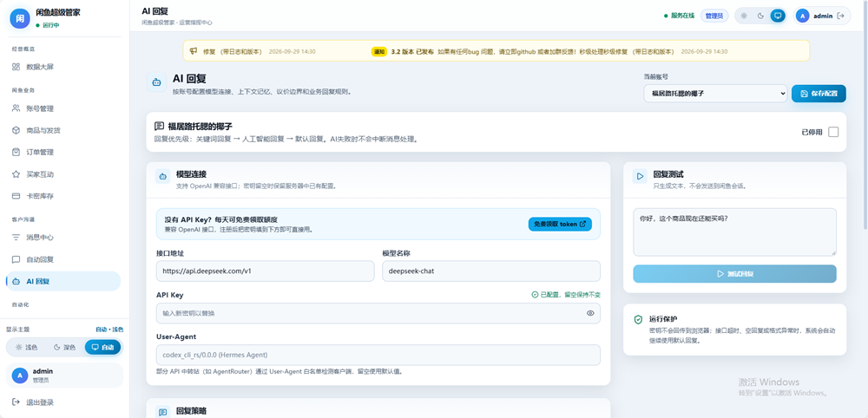This screenshot has height=418, width=868.
Task: Click the AI 回复 robot icon in sidebar
Action: (x=16, y=281)
